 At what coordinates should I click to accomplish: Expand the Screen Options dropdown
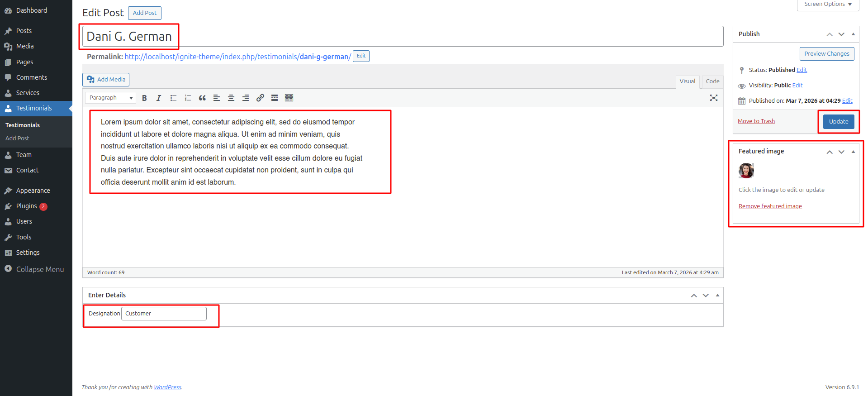[x=828, y=5]
